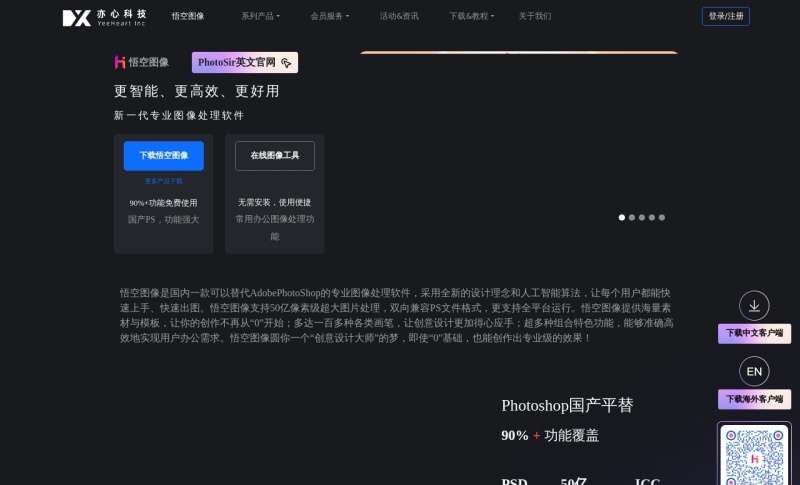Click the 悟空图像 logo icon beside the title
Viewport: 800px width, 485px height.
pyautogui.click(x=120, y=62)
